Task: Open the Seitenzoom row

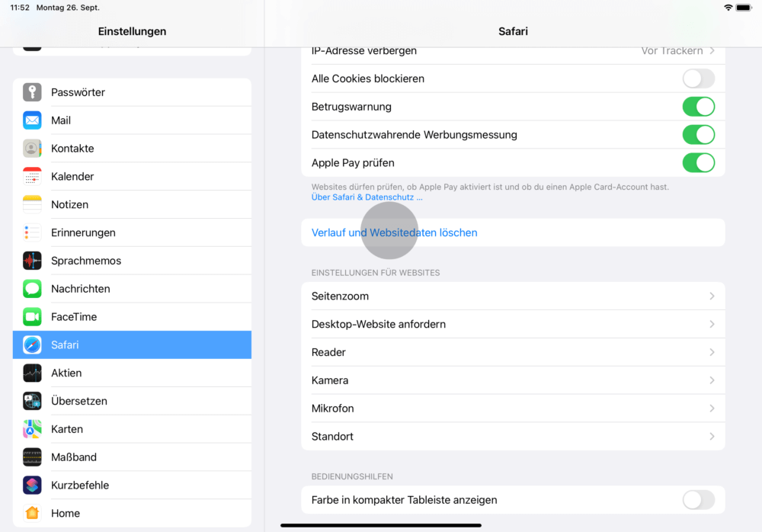Action: click(513, 296)
